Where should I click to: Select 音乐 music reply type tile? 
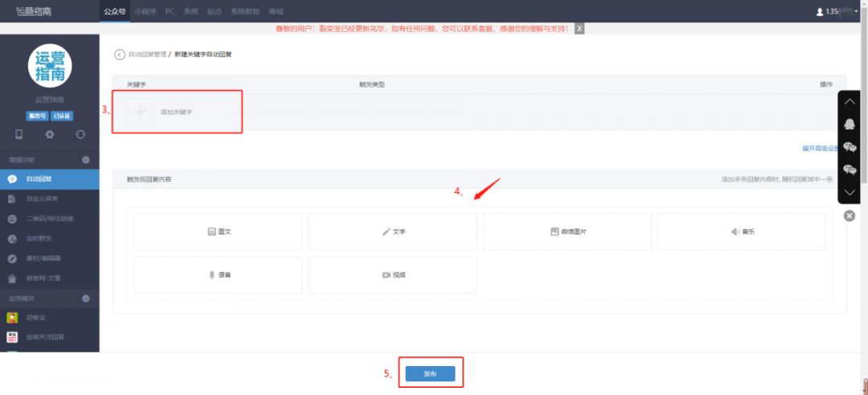click(x=742, y=232)
